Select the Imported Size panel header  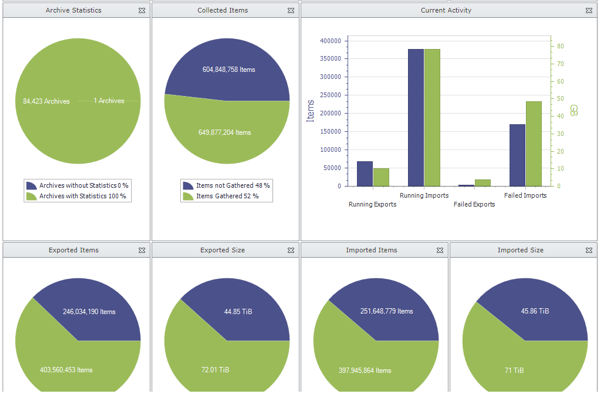523,250
